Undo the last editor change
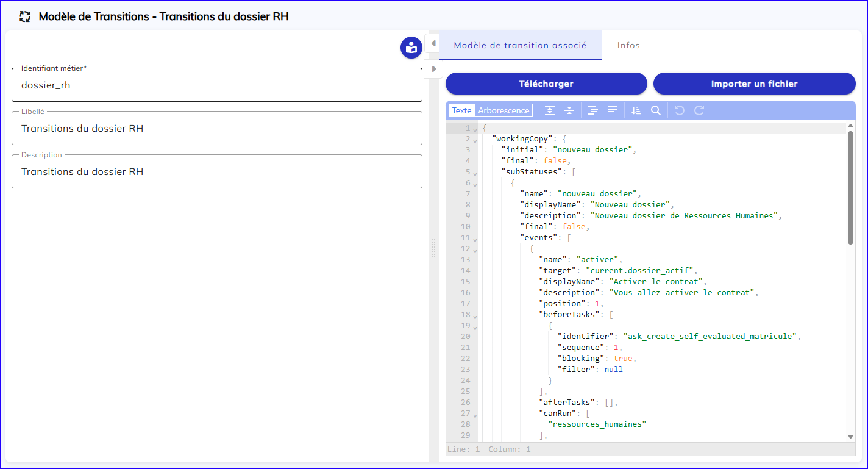The image size is (868, 469). (x=680, y=110)
